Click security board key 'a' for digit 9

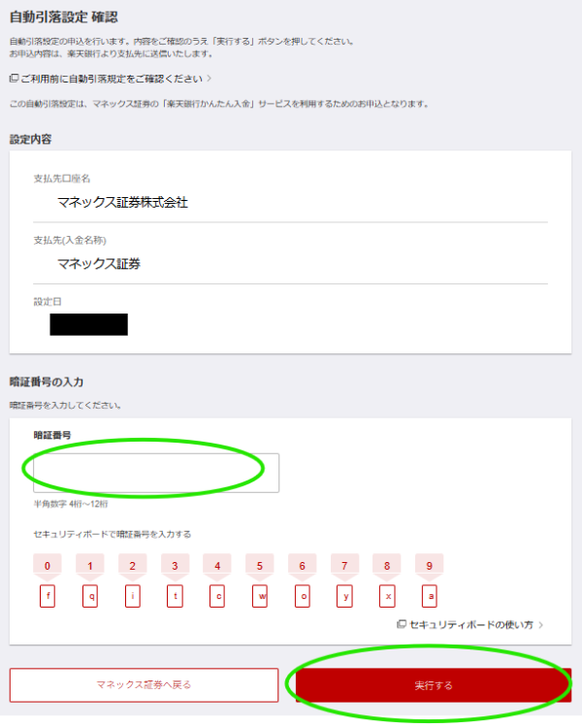(430, 596)
